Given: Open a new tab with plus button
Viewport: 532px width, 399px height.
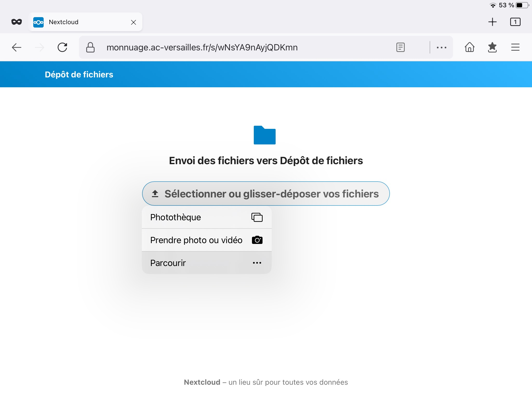Looking at the screenshot, I should (492, 22).
